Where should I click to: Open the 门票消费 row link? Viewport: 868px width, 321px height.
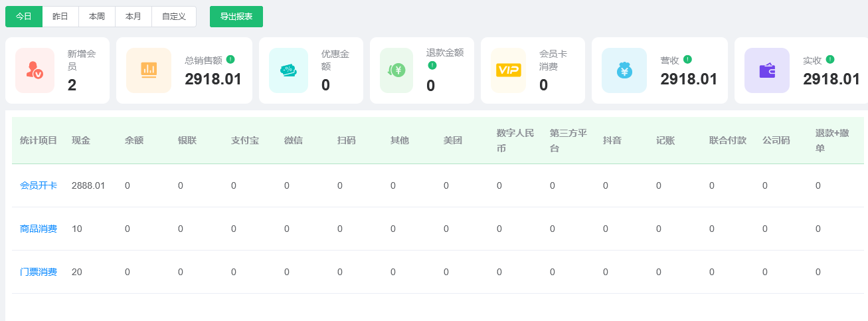(39, 272)
